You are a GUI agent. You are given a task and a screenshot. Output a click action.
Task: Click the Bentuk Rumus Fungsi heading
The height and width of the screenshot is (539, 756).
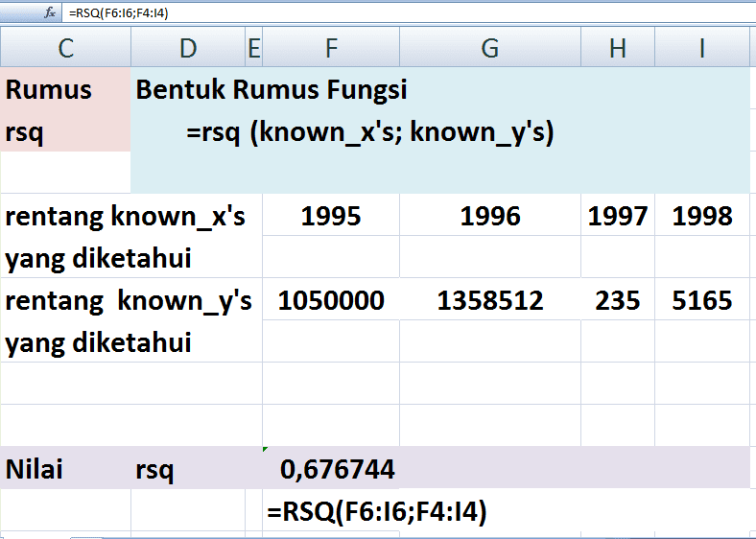(x=272, y=89)
